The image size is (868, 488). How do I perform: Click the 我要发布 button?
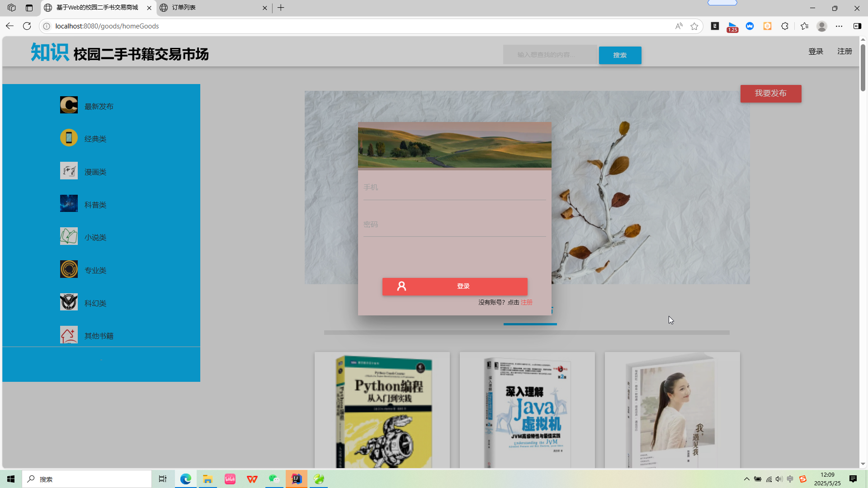(770, 94)
